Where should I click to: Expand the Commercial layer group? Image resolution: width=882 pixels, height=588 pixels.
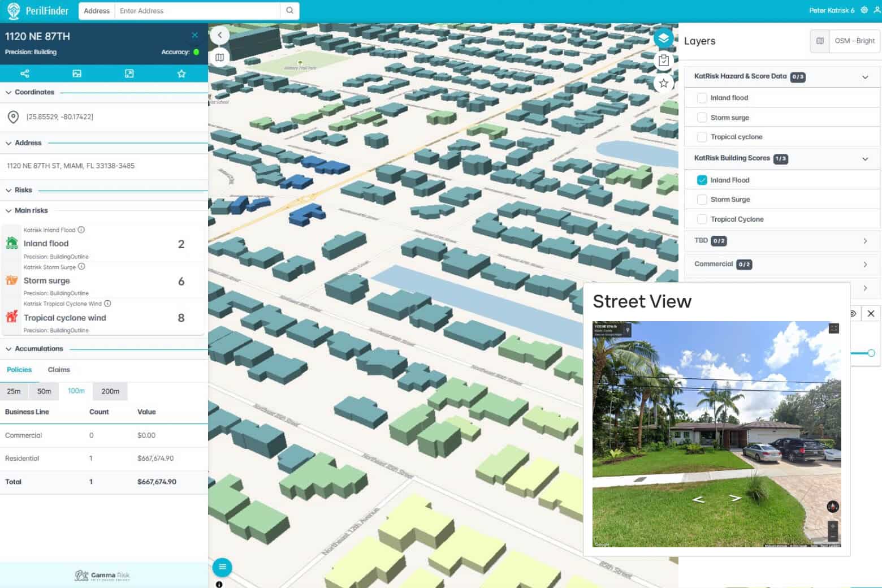tap(864, 264)
